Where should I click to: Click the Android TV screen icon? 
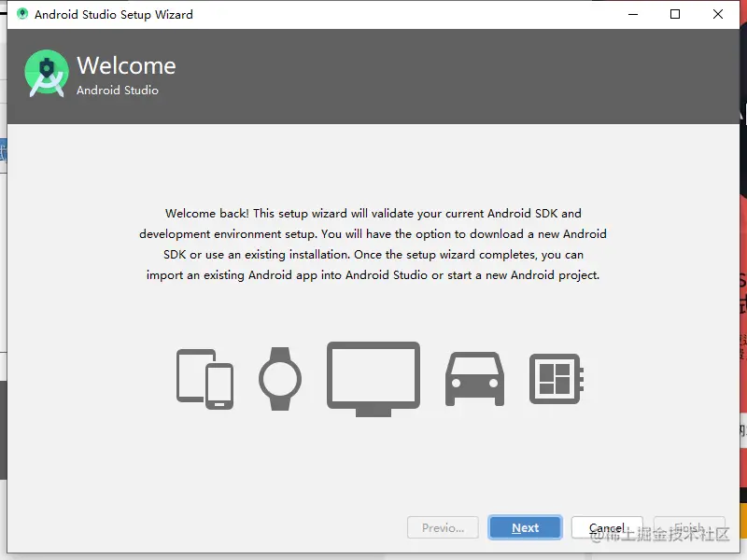coord(373,379)
